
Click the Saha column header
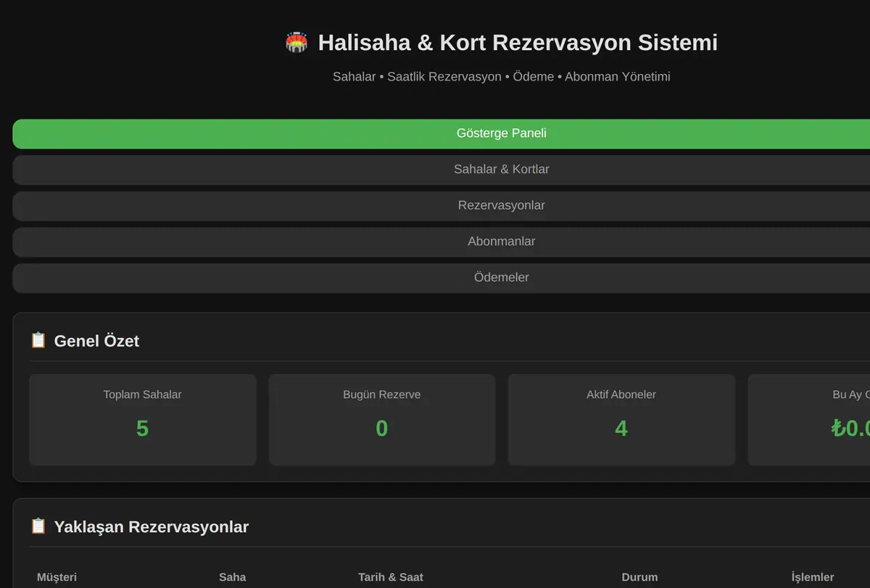click(233, 577)
